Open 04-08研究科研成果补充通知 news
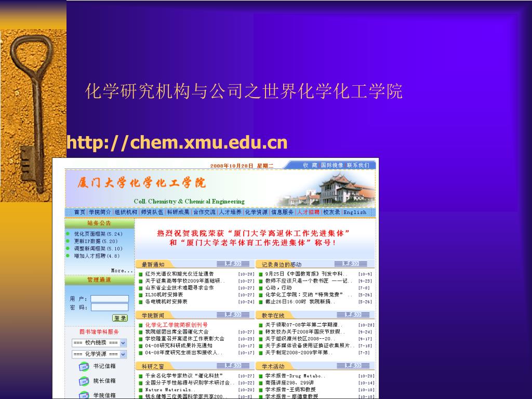 pos(179,345)
